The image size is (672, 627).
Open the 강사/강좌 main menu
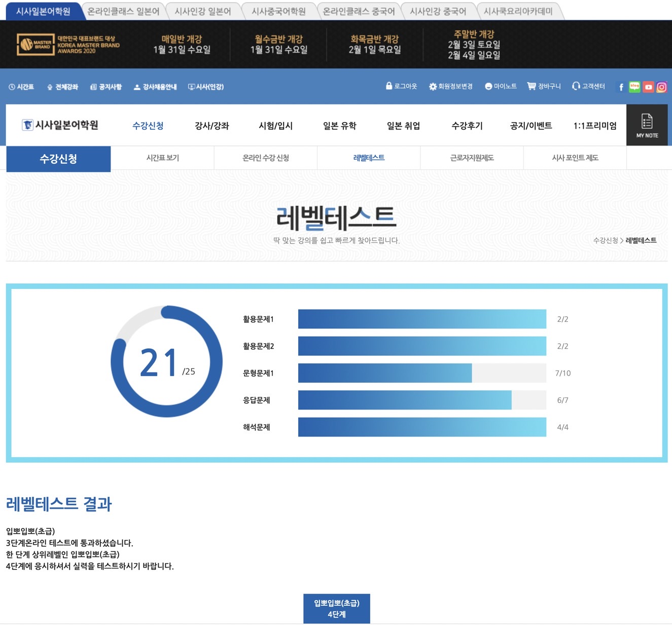click(x=212, y=126)
